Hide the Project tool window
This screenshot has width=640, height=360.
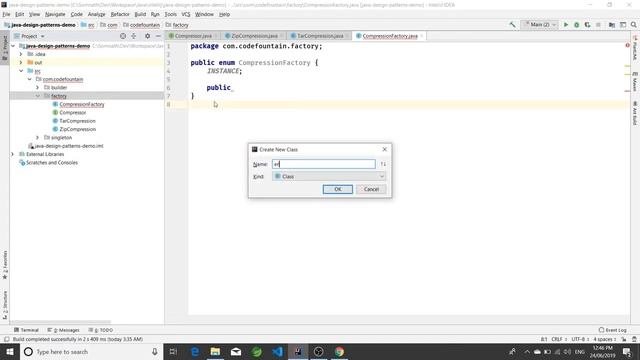[x=158, y=36]
